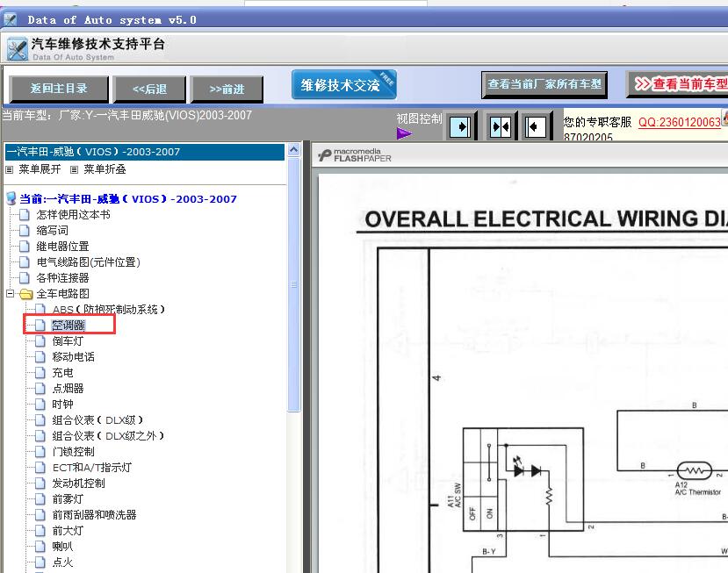Open ECT和A/T指示灯 wiring diagram
Image resolution: width=728 pixels, height=573 pixels.
[92, 467]
